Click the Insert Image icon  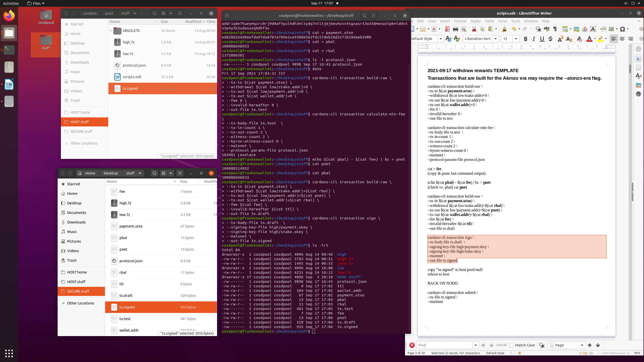[x=576, y=29]
